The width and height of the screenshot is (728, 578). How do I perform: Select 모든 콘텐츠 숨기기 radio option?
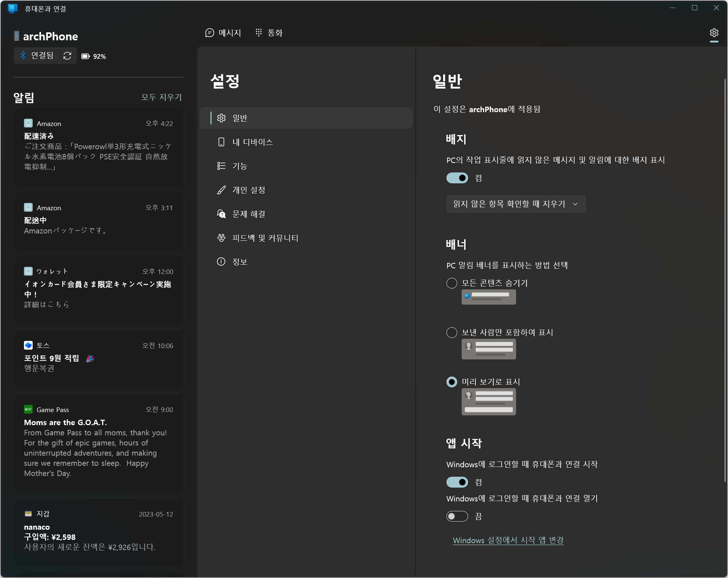(451, 283)
